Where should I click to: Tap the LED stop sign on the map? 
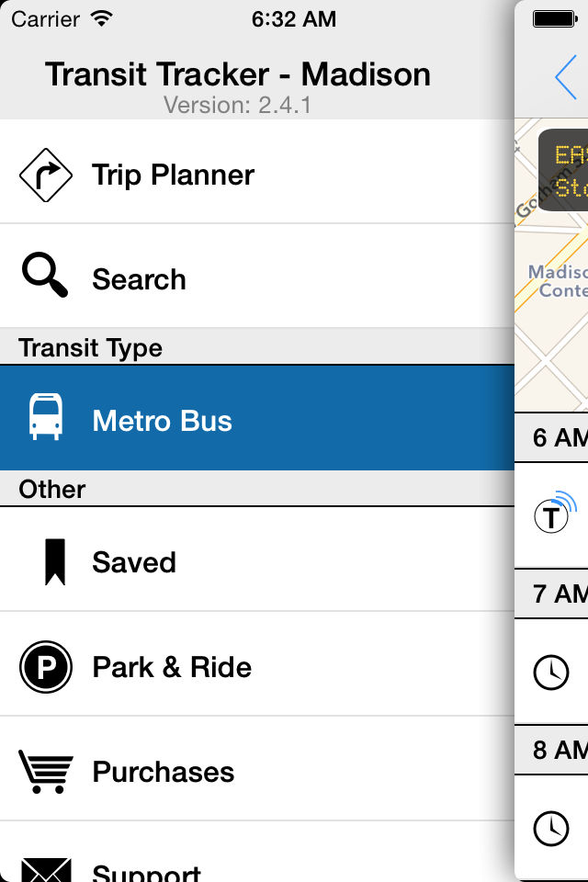(564, 170)
